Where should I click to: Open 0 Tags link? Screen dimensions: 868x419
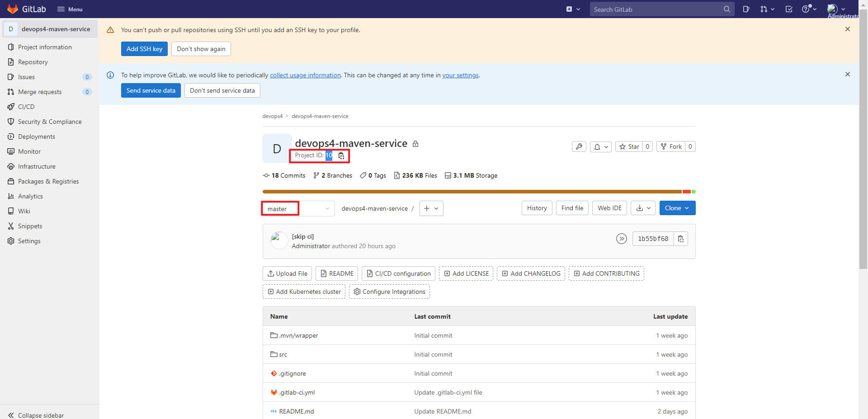373,175
